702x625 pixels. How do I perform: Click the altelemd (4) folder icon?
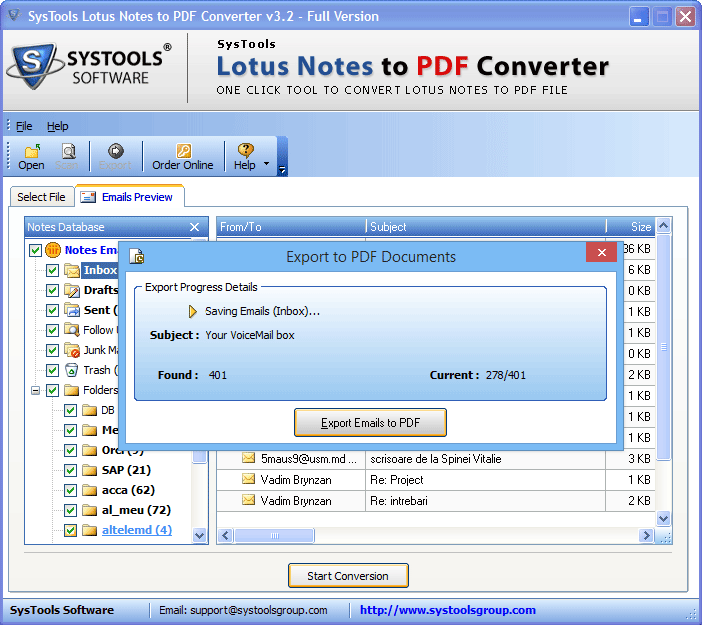point(90,530)
